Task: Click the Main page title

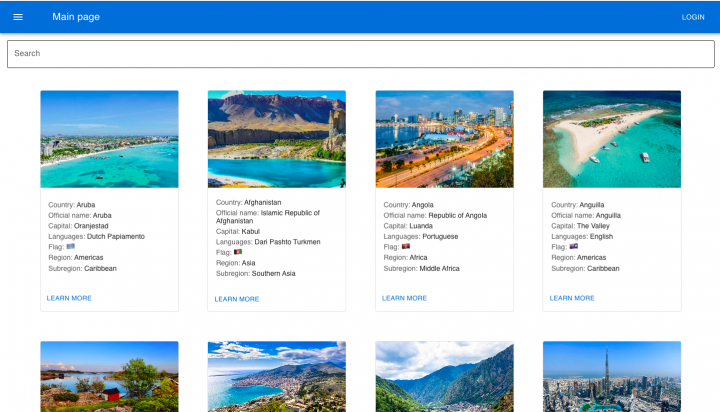Action: point(76,17)
